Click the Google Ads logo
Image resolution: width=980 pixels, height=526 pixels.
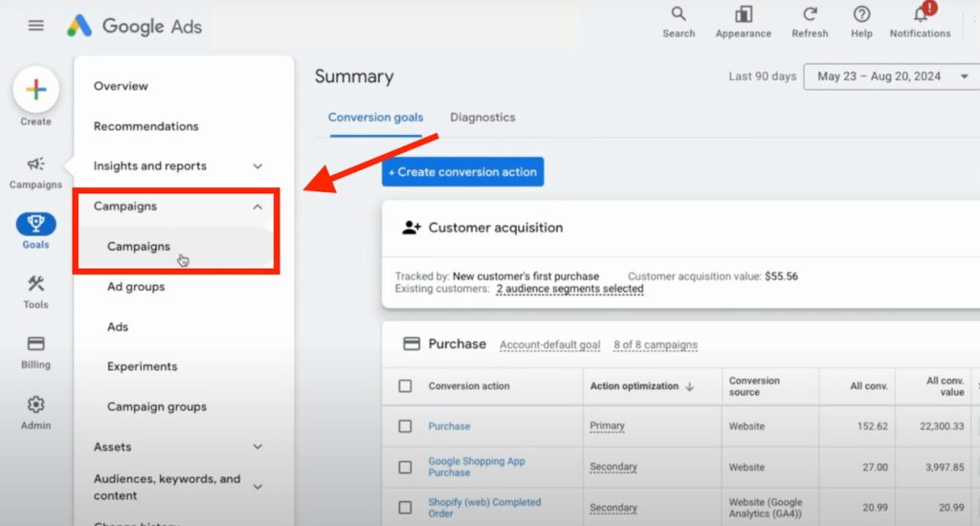[134, 26]
